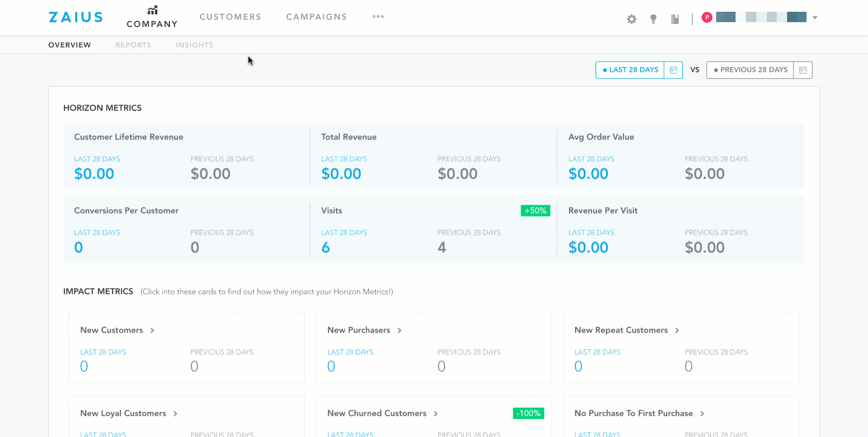This screenshot has width=868, height=437.
Task: Click the Customer Lifetime Revenue title
Action: 129,137
